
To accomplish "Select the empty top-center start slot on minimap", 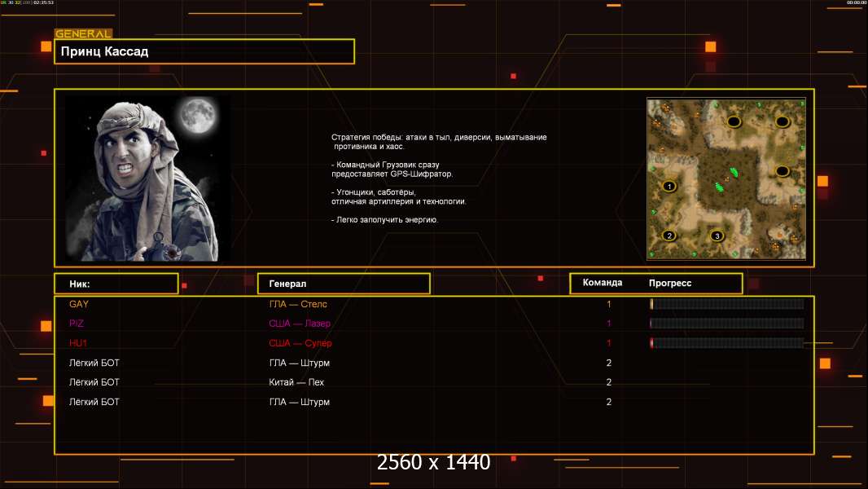I will [734, 121].
